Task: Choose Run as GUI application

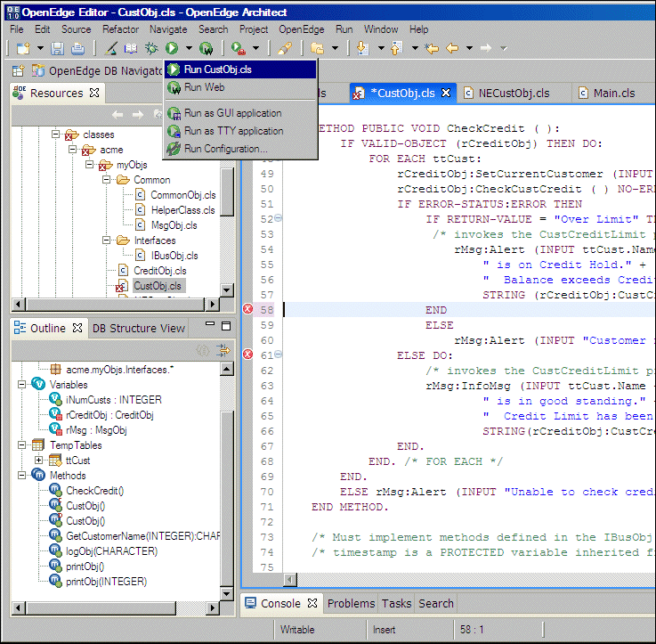Action: click(x=232, y=113)
